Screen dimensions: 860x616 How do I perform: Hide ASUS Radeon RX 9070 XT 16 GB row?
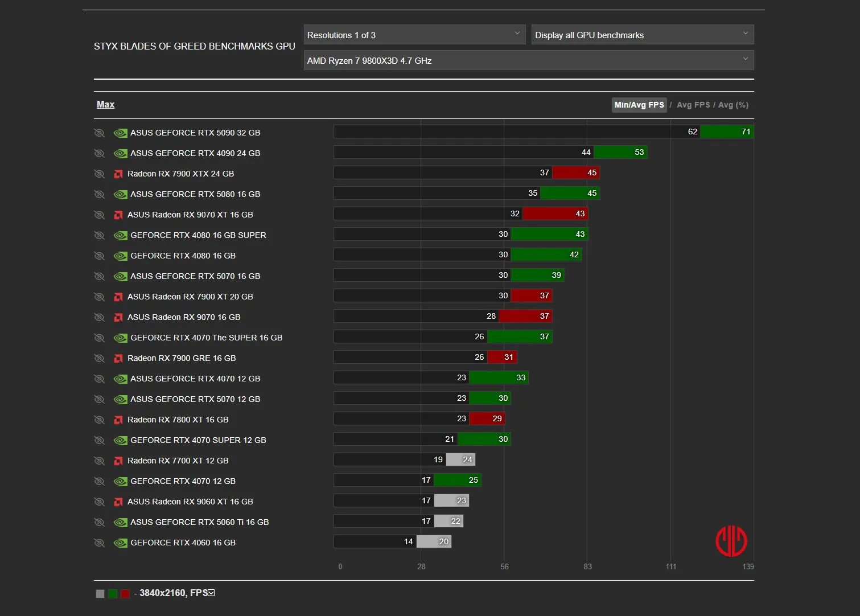click(99, 215)
